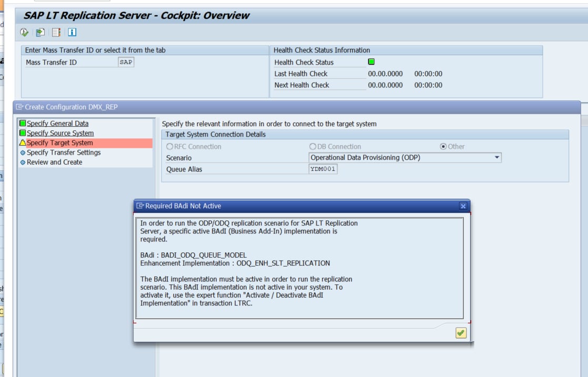
Task: Click the Last Health Check time value
Action: pos(428,74)
